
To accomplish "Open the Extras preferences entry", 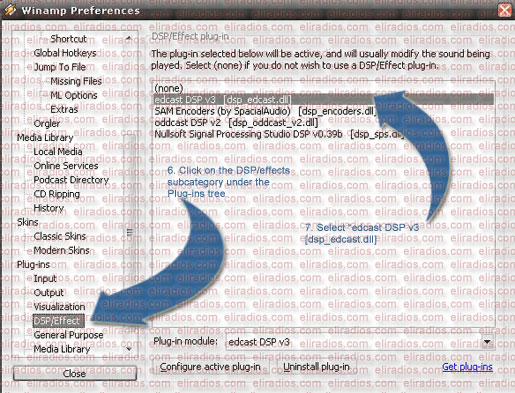I will pyautogui.click(x=64, y=109).
